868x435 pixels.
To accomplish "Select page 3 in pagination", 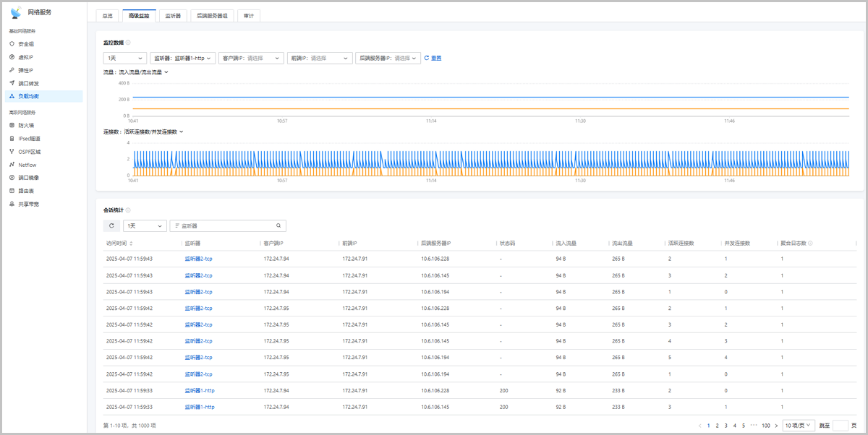I will click(726, 426).
